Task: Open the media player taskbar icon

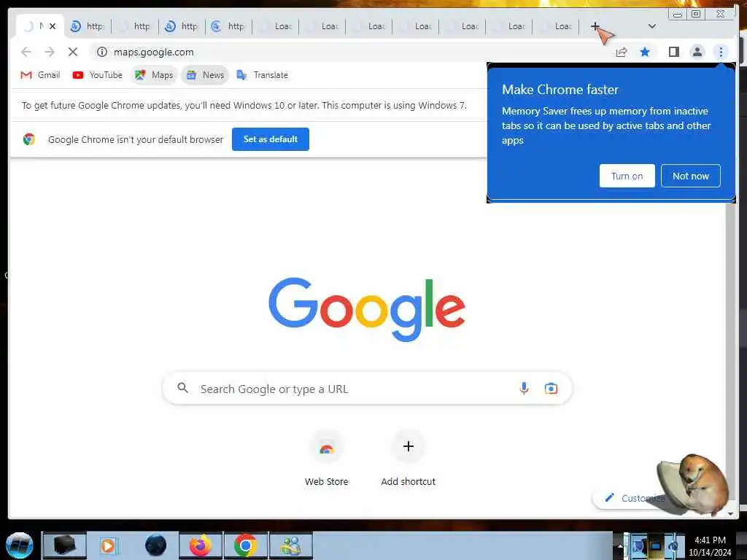Action: (108, 545)
